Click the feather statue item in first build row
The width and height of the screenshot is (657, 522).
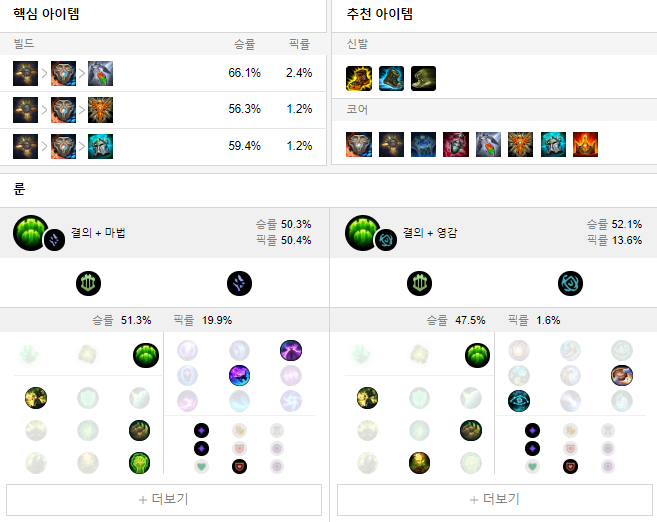[x=101, y=73]
